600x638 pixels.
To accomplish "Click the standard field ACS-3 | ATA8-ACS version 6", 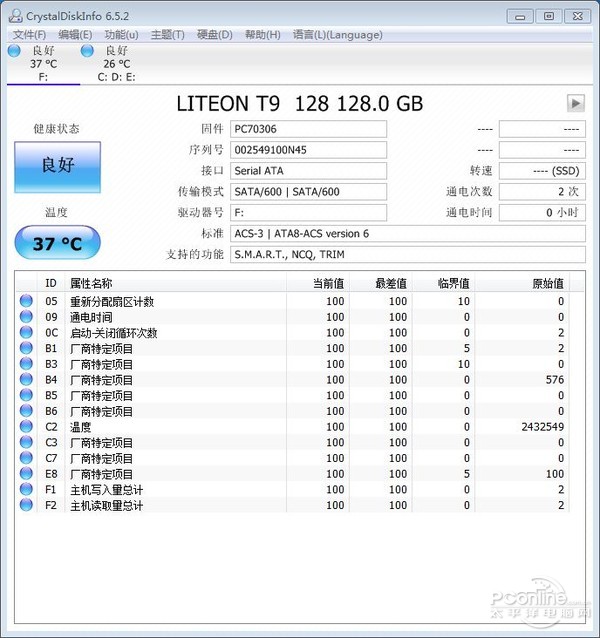I will coord(408,234).
